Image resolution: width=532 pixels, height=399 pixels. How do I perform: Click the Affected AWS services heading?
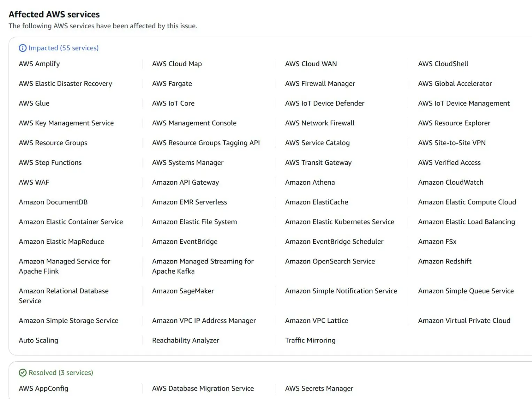pyautogui.click(x=54, y=14)
